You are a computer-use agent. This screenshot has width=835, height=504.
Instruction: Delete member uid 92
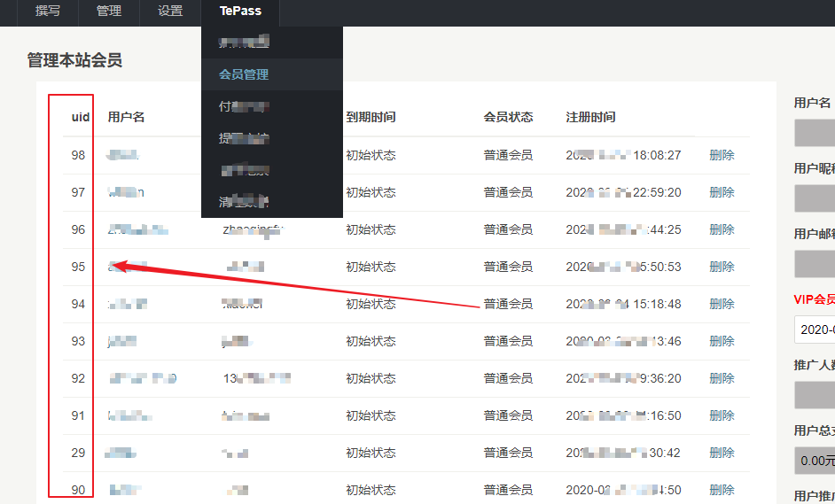pos(722,378)
